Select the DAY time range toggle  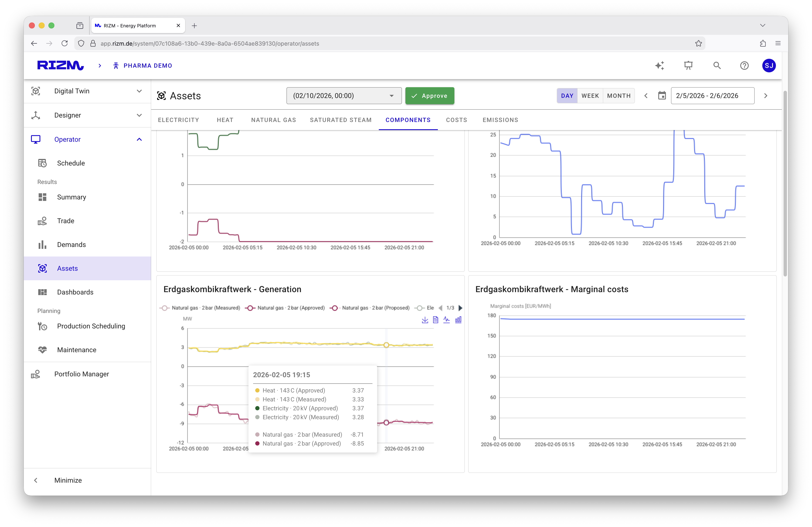[567, 96]
